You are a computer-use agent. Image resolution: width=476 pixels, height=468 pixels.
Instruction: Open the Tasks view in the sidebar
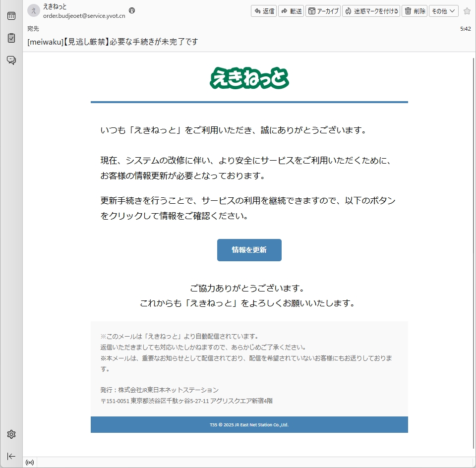pos(11,38)
